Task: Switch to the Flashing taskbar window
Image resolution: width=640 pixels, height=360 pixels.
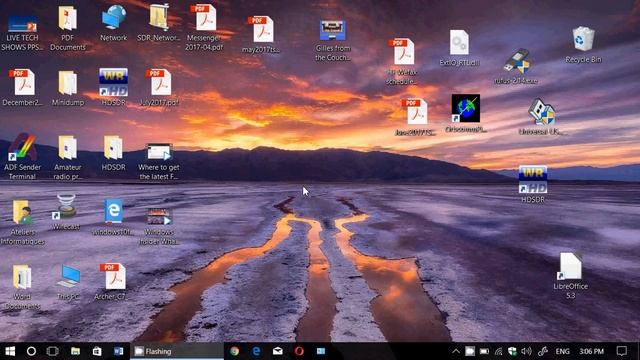Action: [177, 351]
